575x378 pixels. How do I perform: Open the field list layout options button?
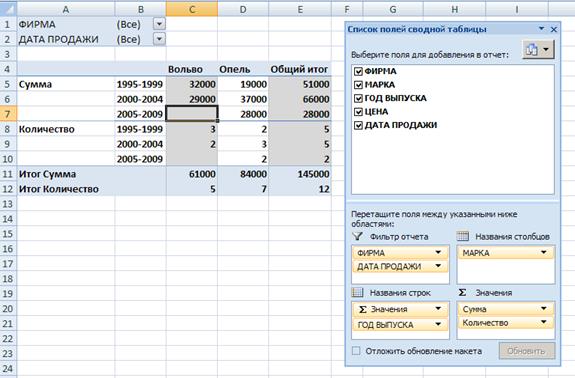538,49
